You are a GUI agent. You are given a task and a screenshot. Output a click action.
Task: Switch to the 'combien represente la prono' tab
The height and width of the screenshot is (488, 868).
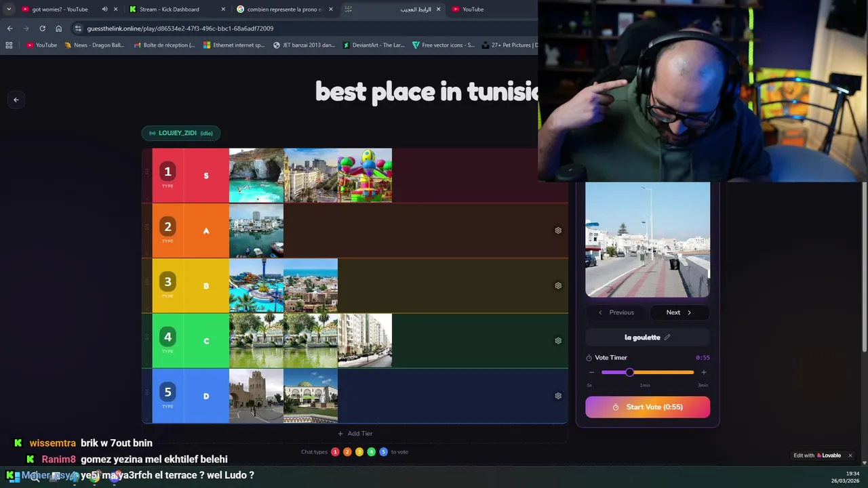coord(285,9)
